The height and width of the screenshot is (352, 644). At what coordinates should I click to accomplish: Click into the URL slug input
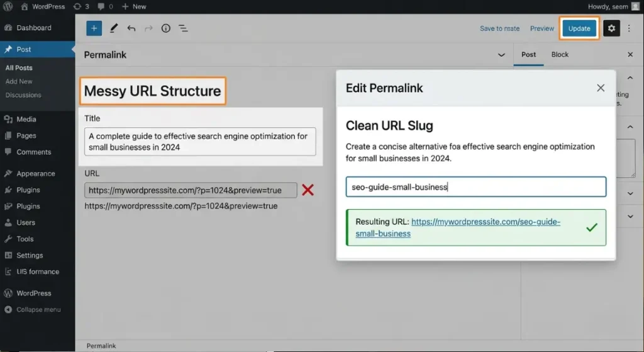click(475, 187)
